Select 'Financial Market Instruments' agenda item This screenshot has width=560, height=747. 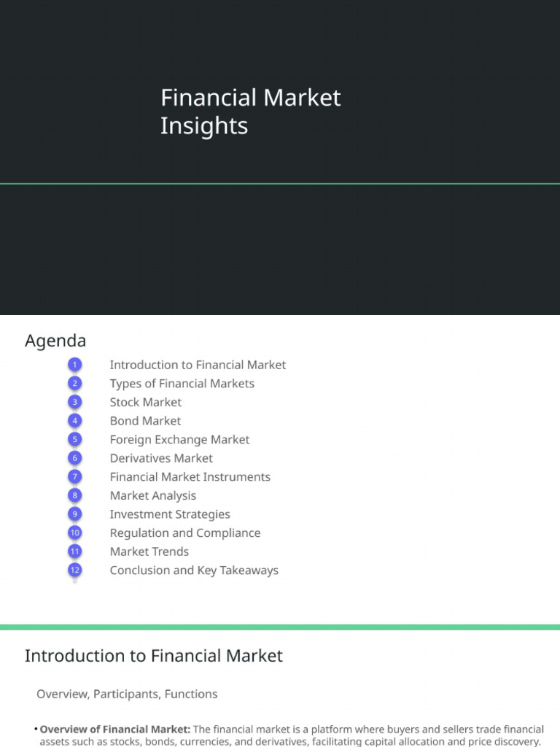click(x=190, y=477)
